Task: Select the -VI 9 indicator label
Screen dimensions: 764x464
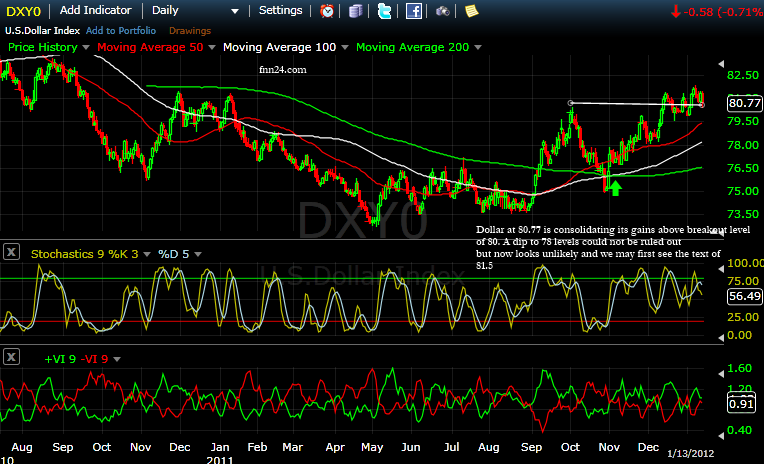Action: tap(95, 359)
